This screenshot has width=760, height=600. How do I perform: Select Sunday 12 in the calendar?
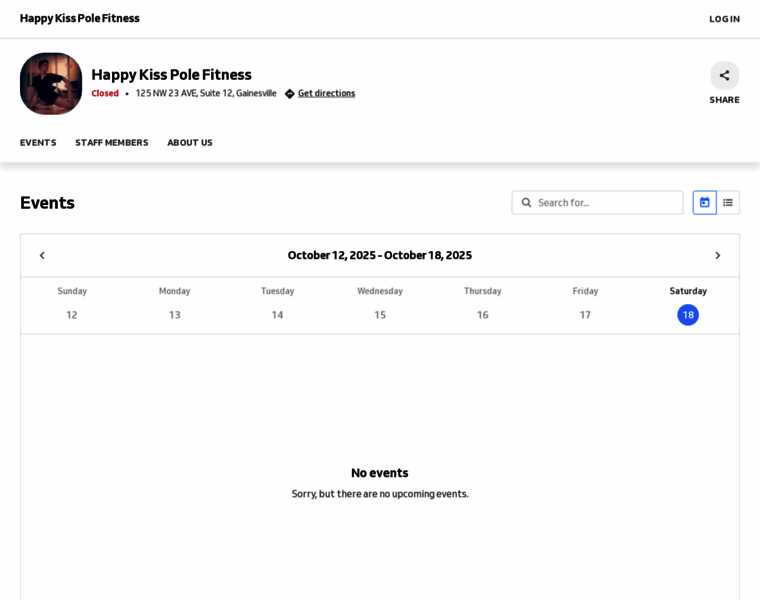pyautogui.click(x=72, y=314)
